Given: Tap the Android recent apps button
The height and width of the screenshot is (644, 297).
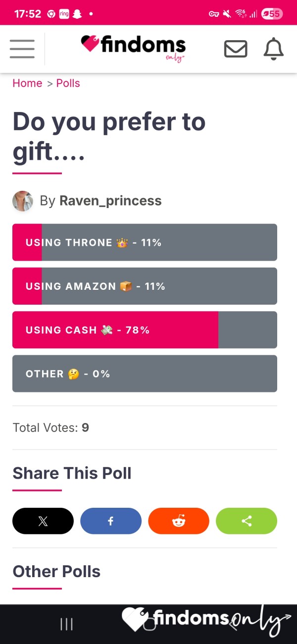Looking at the screenshot, I should coord(66,624).
